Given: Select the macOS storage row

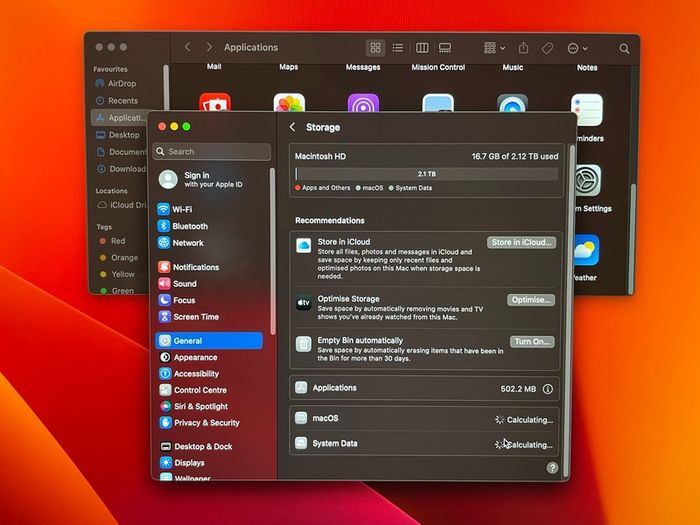Looking at the screenshot, I should 424,419.
